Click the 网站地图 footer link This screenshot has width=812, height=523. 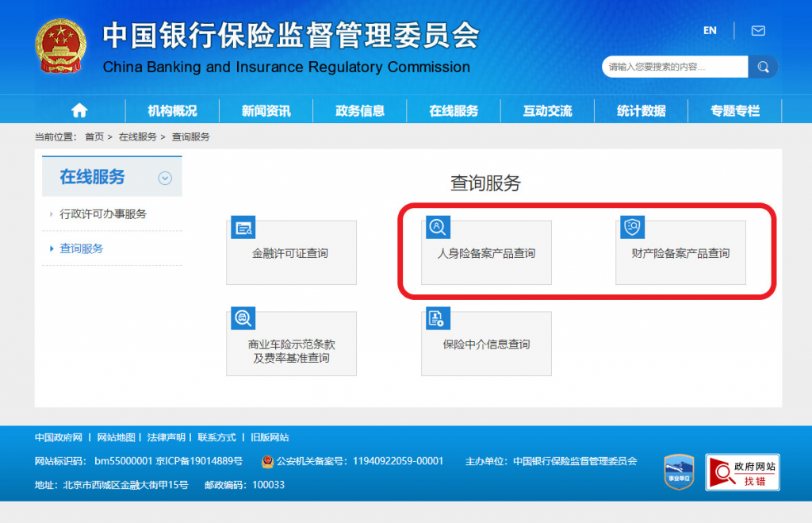pos(116,437)
